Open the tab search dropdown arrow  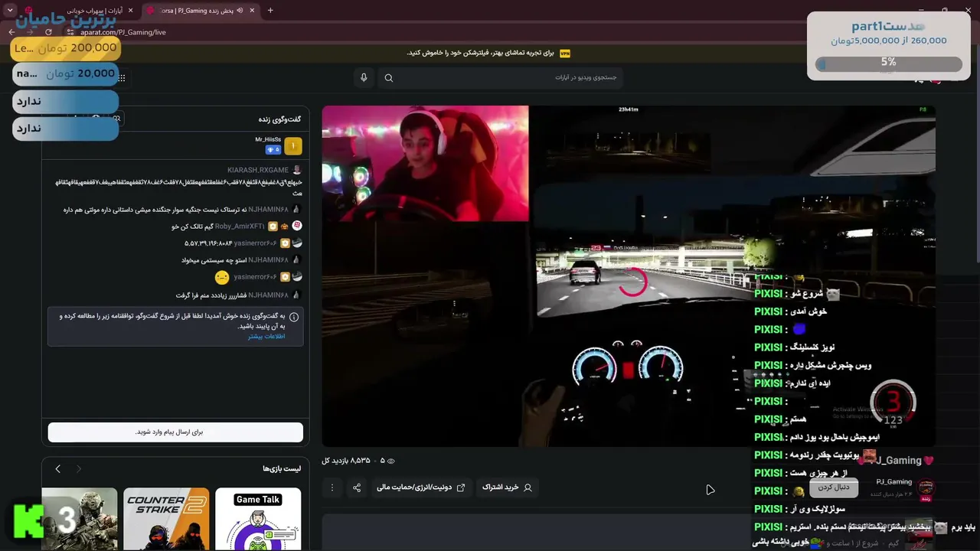click(10, 11)
